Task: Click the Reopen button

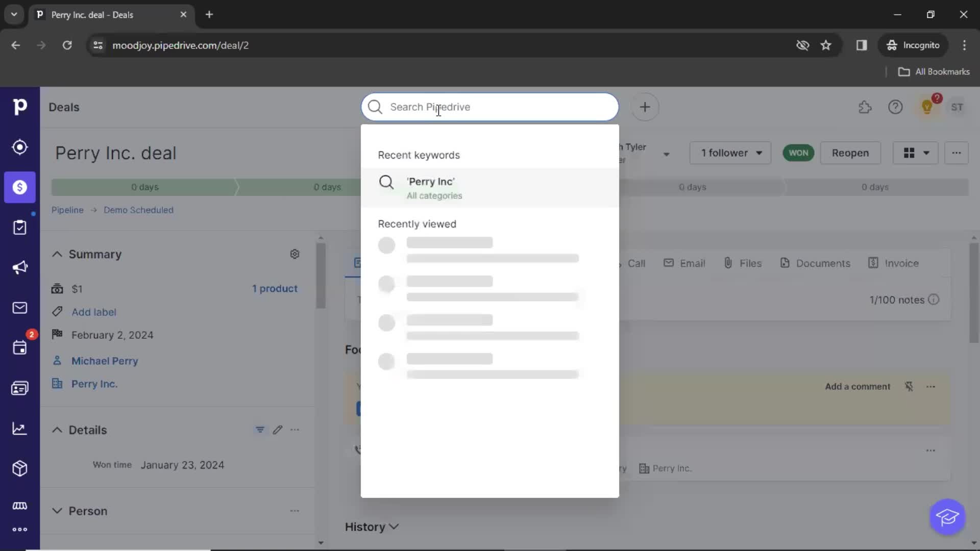Action: pyautogui.click(x=850, y=153)
